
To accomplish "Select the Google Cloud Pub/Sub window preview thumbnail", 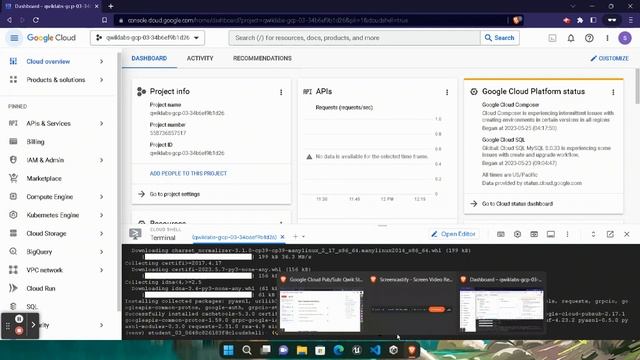I will click(x=320, y=304).
